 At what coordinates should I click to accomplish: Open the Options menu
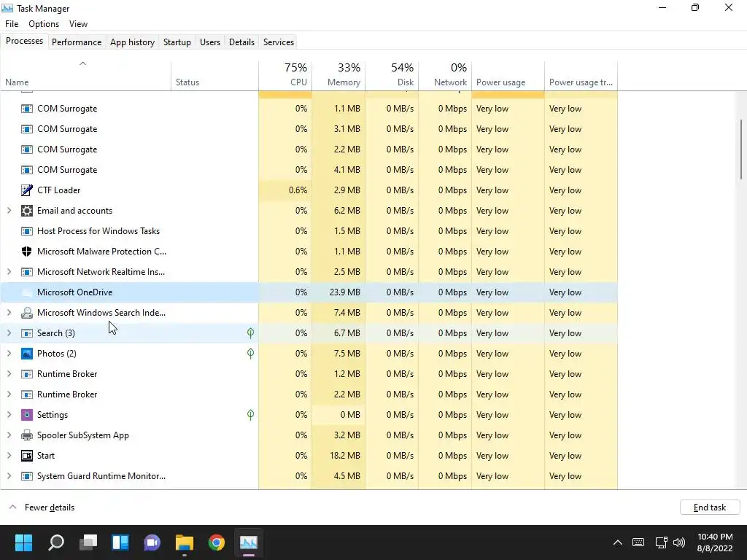[x=44, y=24]
